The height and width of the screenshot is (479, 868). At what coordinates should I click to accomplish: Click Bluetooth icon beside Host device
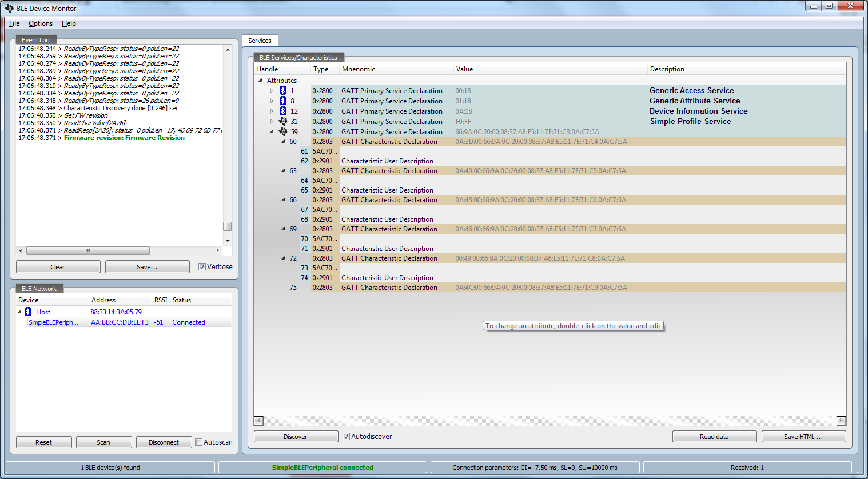click(28, 312)
